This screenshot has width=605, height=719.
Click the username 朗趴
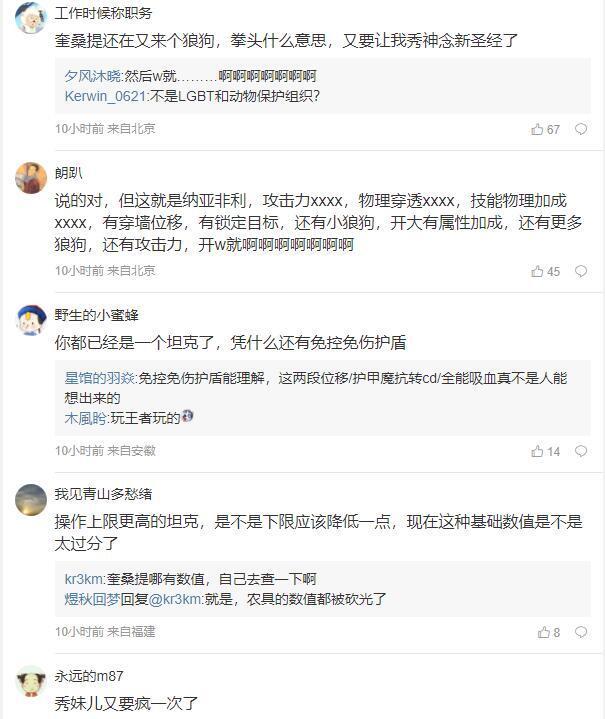[x=69, y=172]
